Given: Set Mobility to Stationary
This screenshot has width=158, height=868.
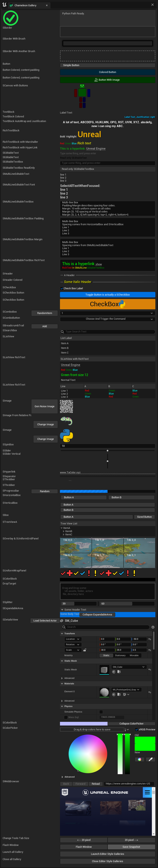Looking at the screenshot, I should tap(120, 655).
